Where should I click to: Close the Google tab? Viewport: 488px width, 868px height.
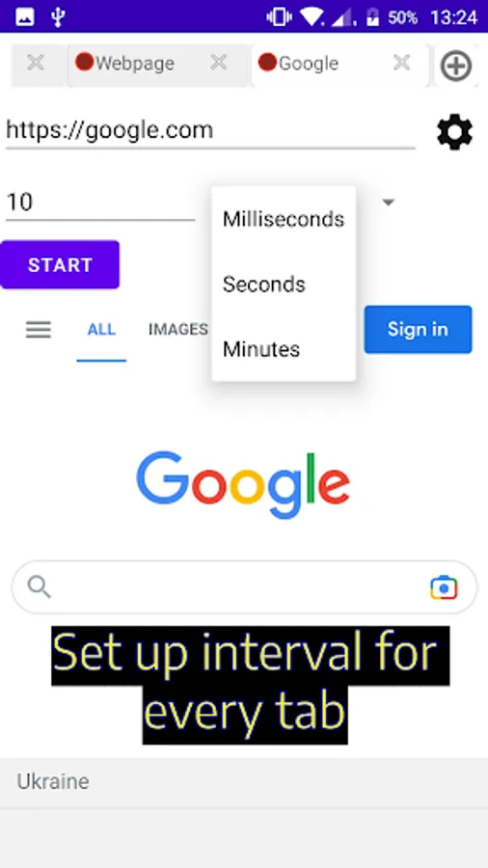coord(401,63)
